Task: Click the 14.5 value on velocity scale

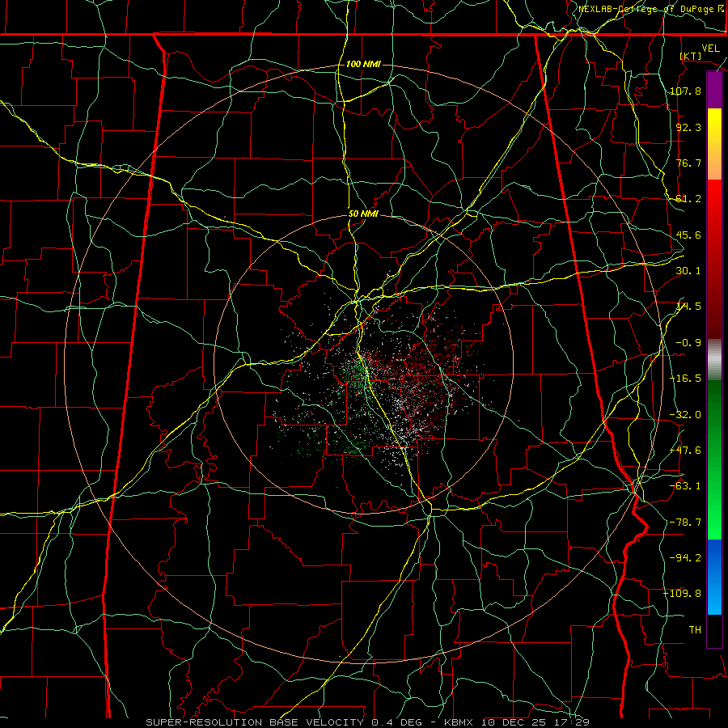Action: 688,307
